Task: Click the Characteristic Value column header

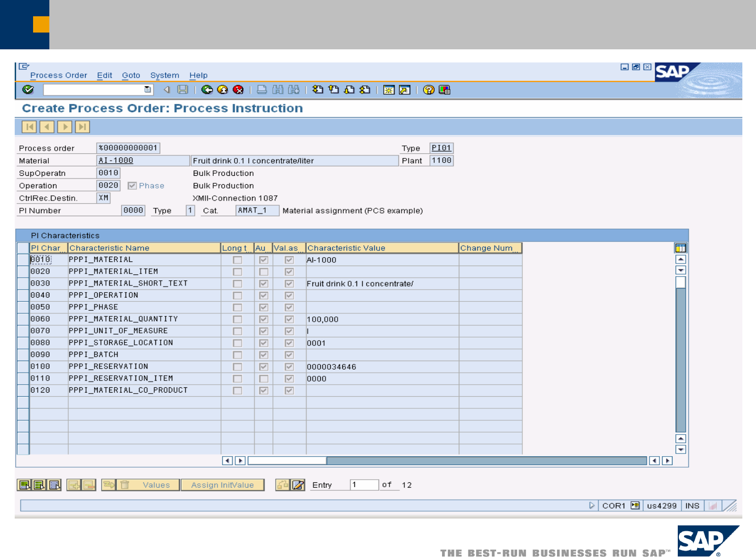Action: (x=382, y=248)
